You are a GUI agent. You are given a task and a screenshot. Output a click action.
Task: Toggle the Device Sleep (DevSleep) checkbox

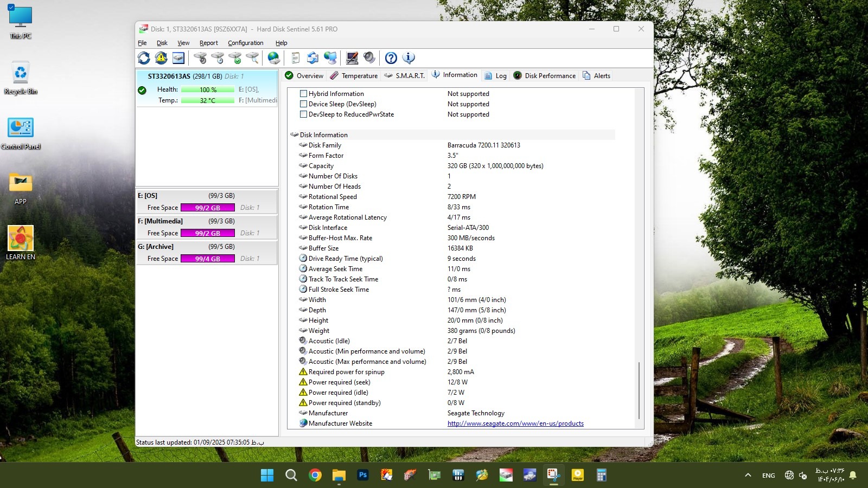coord(304,104)
